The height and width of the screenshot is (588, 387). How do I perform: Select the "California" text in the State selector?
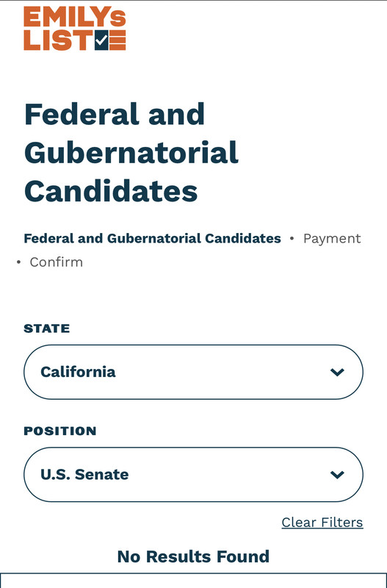click(78, 372)
